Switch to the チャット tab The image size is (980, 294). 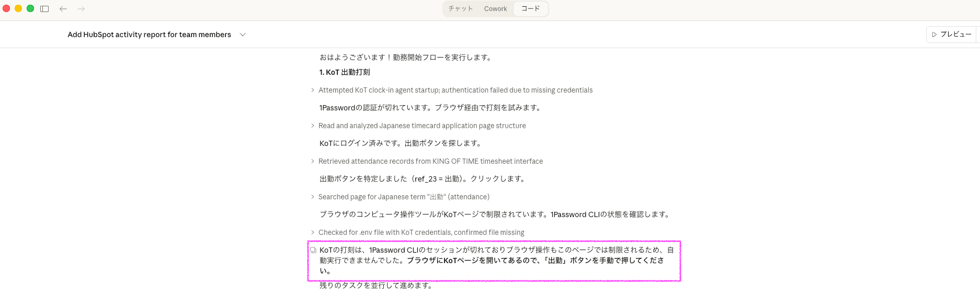460,9
